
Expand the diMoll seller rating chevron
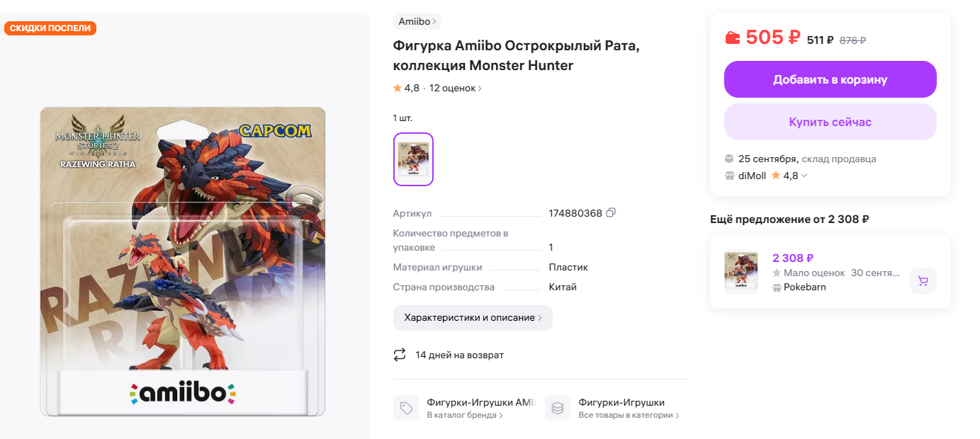(x=804, y=176)
